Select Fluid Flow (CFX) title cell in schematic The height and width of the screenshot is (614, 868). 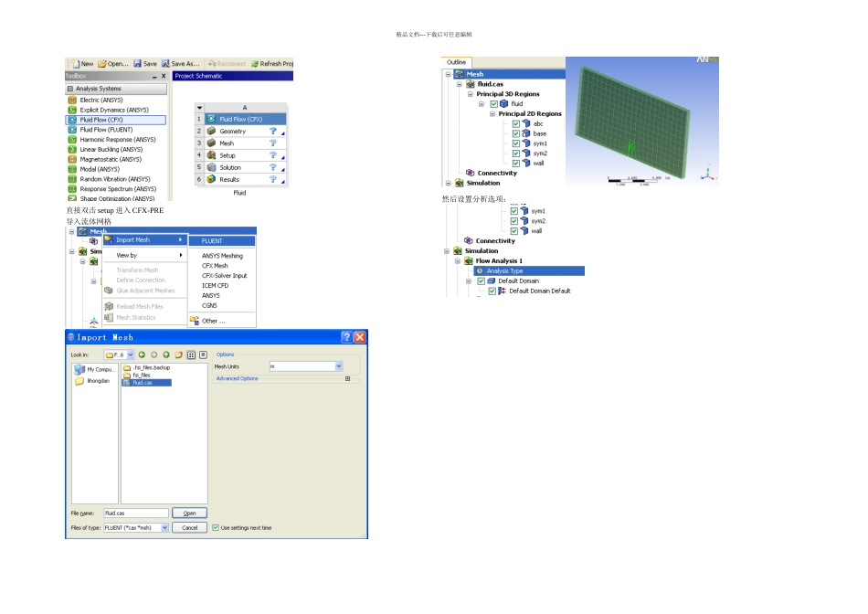coord(246,119)
